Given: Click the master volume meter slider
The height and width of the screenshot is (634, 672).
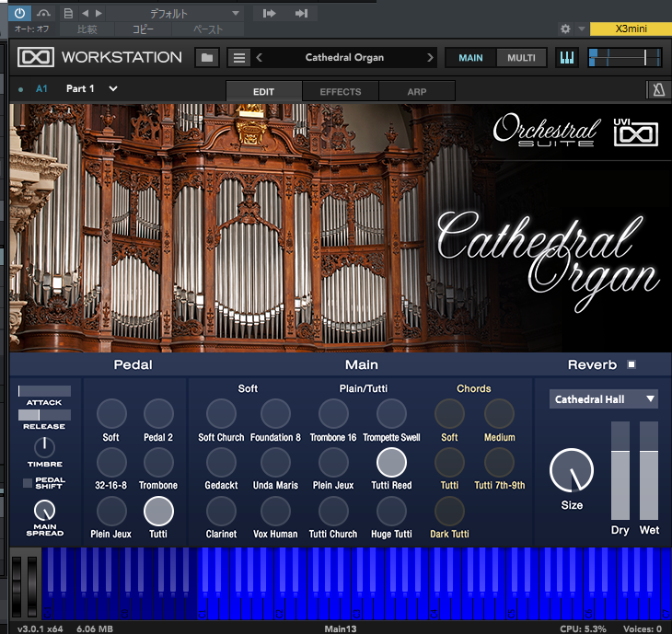Looking at the screenshot, I should 624,57.
